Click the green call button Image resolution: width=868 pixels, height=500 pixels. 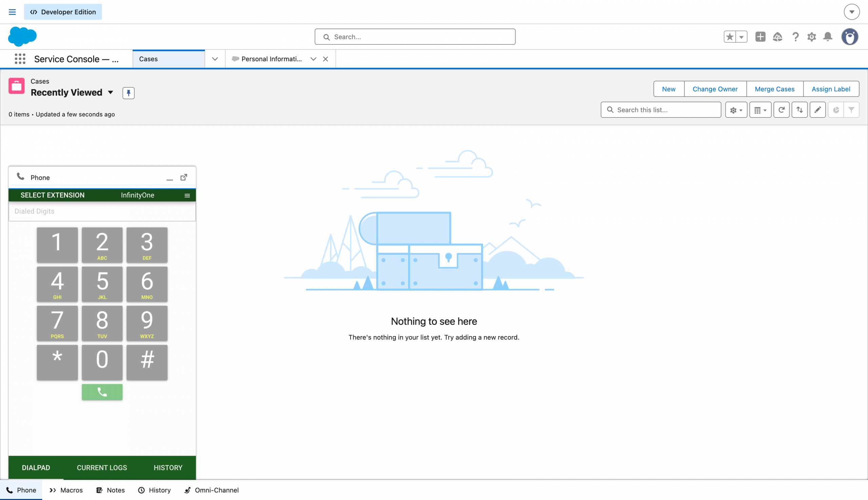(x=102, y=392)
